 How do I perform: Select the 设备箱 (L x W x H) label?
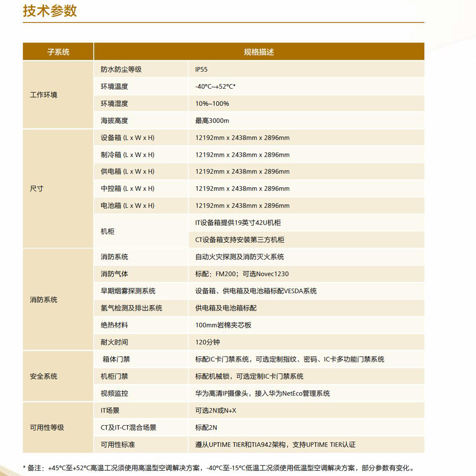point(127,138)
